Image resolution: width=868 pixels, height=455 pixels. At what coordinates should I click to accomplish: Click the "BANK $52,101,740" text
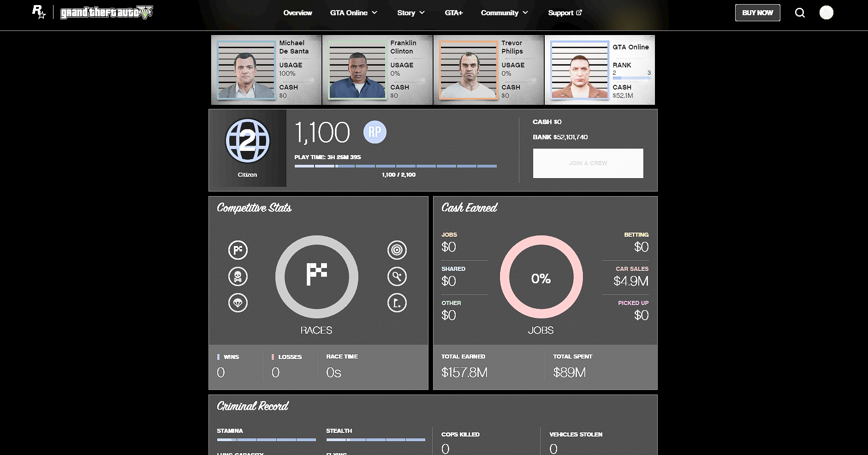[x=560, y=137]
